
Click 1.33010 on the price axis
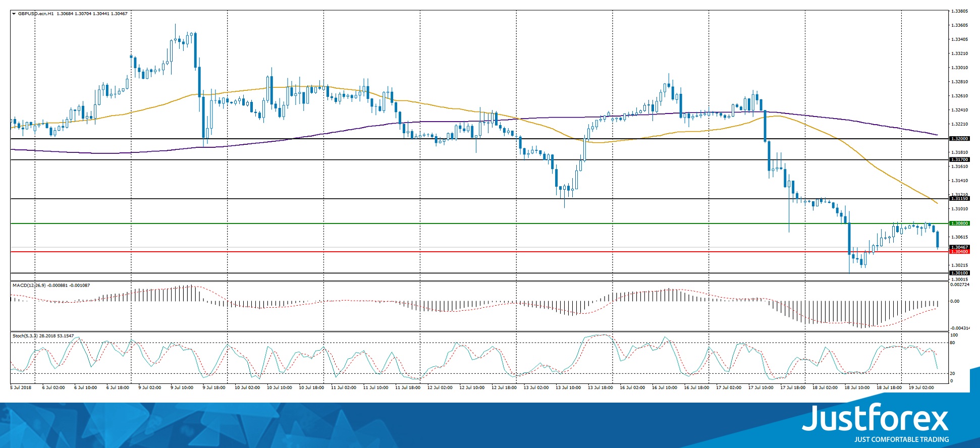coord(959,68)
